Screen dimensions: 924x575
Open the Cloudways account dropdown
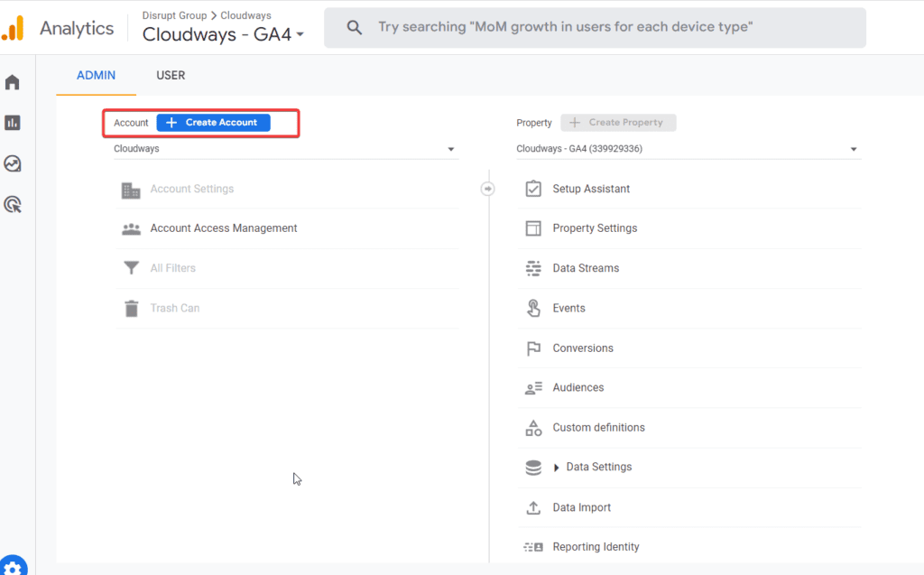[286, 149]
